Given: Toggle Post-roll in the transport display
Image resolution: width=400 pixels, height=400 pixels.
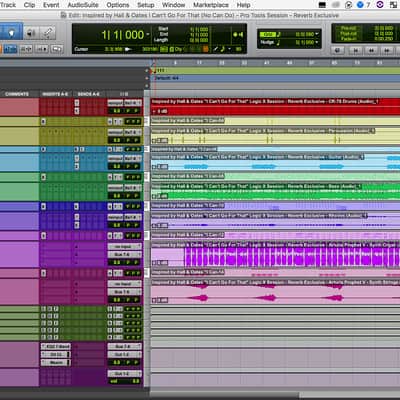Looking at the screenshot, I should pos(348,33).
